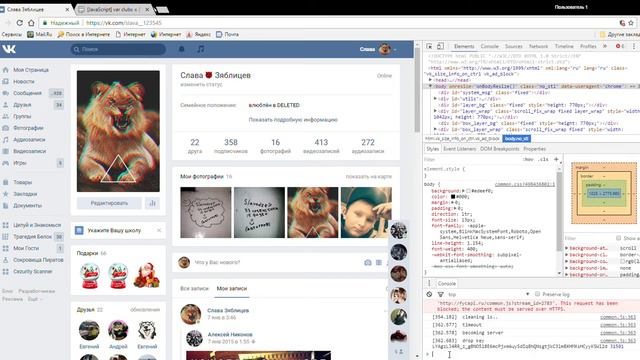
Task: Expand the box_layer_wrap div node
Action: tap(436, 129)
